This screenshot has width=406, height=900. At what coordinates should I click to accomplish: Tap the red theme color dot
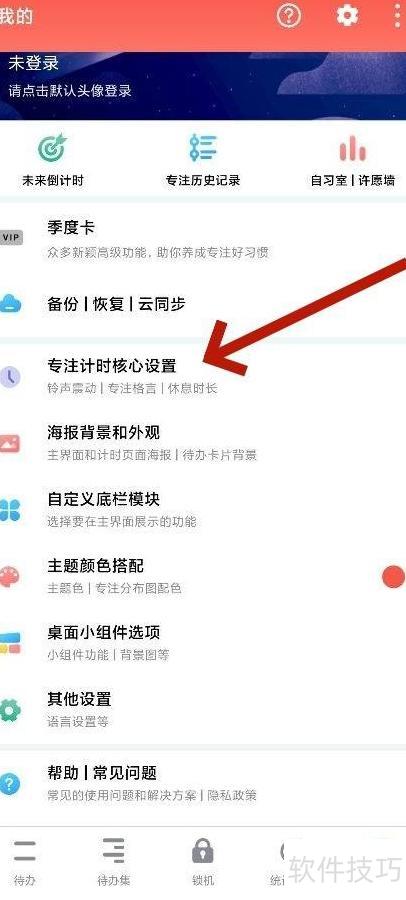pos(393,576)
